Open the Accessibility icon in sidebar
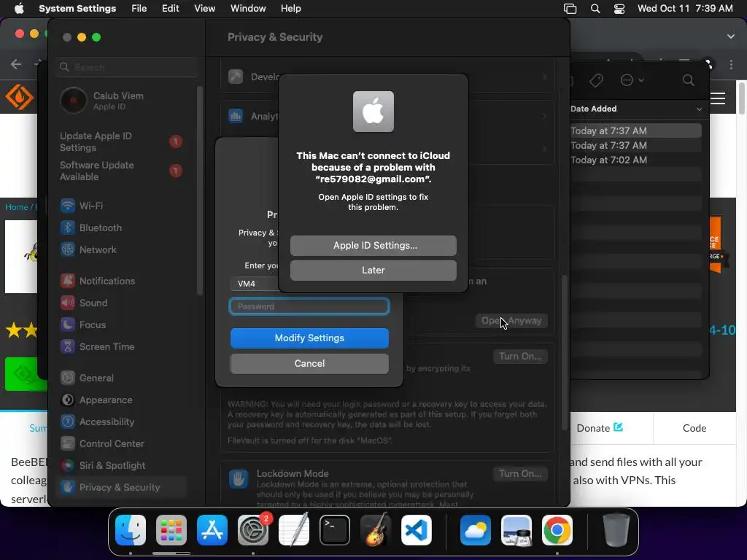Screen dimensions: 747x560 click(68, 422)
